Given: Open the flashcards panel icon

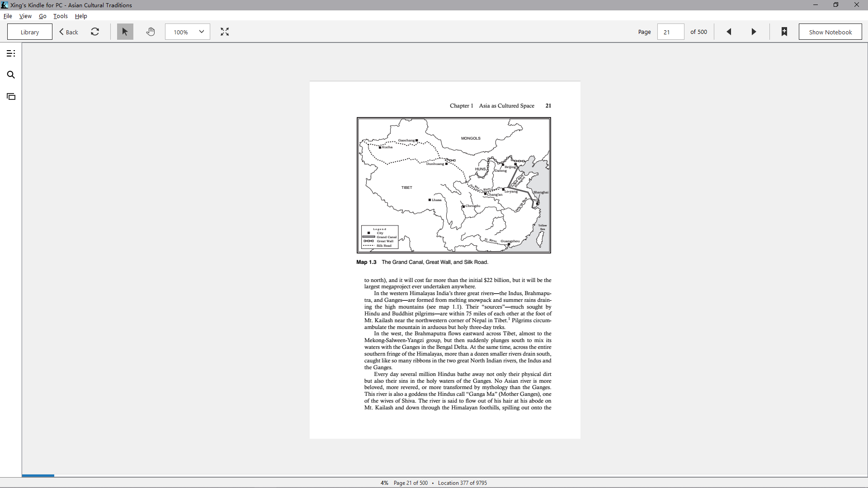Looking at the screenshot, I should pyautogui.click(x=11, y=96).
